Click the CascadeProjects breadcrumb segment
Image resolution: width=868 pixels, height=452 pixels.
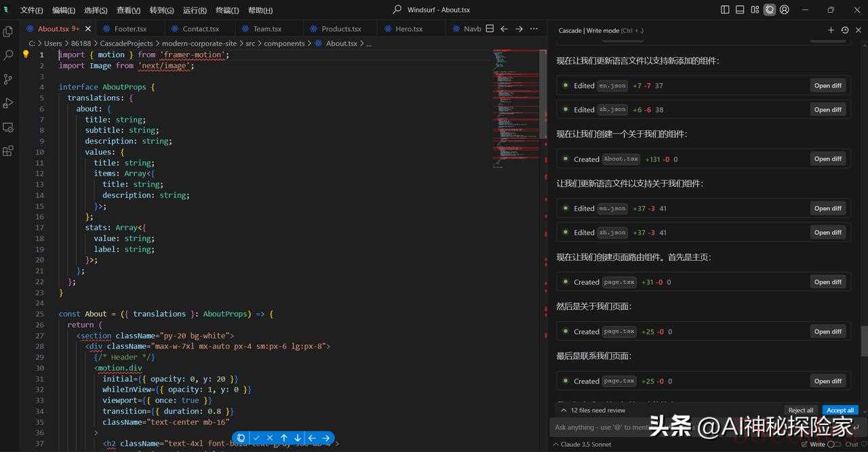coord(126,43)
